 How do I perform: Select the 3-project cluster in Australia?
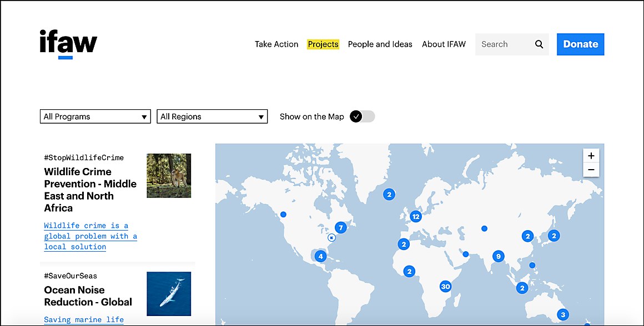[x=563, y=315]
